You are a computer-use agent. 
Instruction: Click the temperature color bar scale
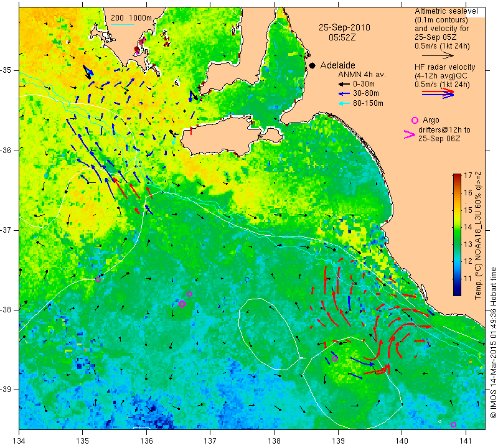pyautogui.click(x=457, y=235)
